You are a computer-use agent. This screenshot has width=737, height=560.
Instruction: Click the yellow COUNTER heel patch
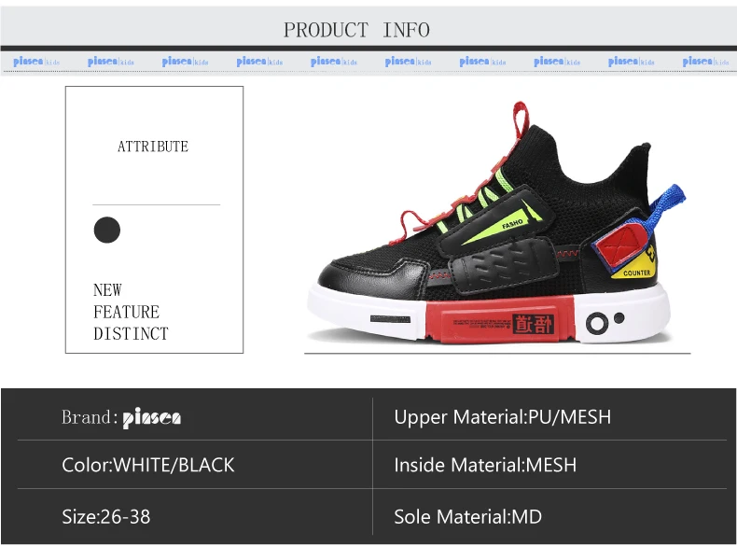click(635, 266)
